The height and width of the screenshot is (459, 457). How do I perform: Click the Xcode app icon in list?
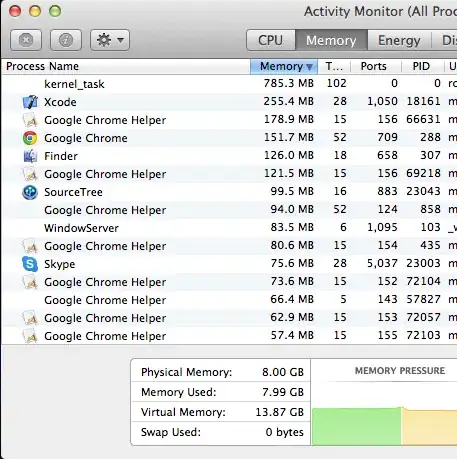[30, 102]
